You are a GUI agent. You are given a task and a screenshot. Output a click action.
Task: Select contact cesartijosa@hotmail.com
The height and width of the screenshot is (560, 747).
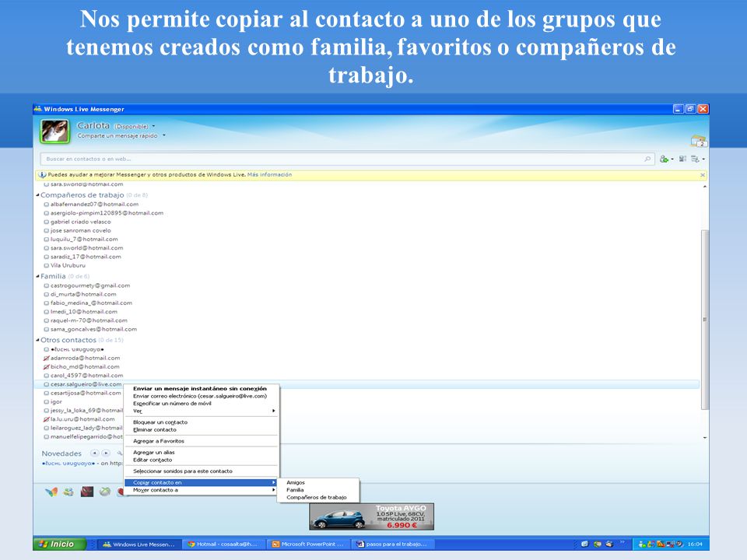[86, 394]
